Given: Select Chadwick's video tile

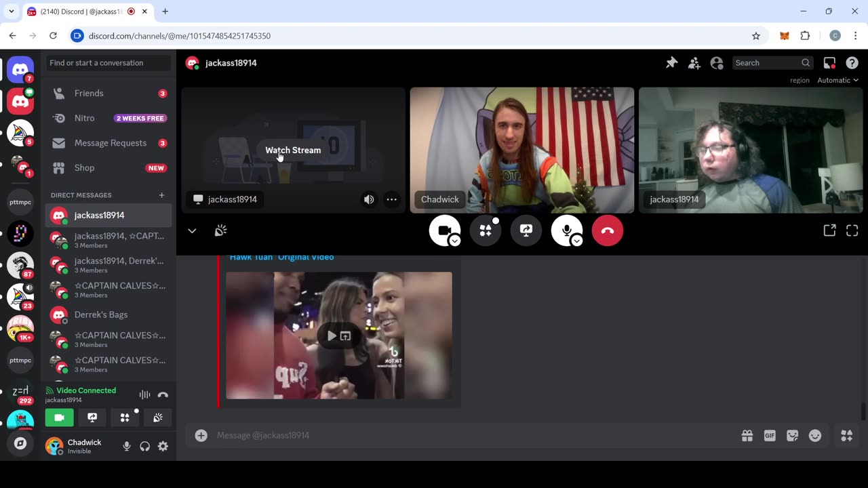Looking at the screenshot, I should click(x=522, y=150).
